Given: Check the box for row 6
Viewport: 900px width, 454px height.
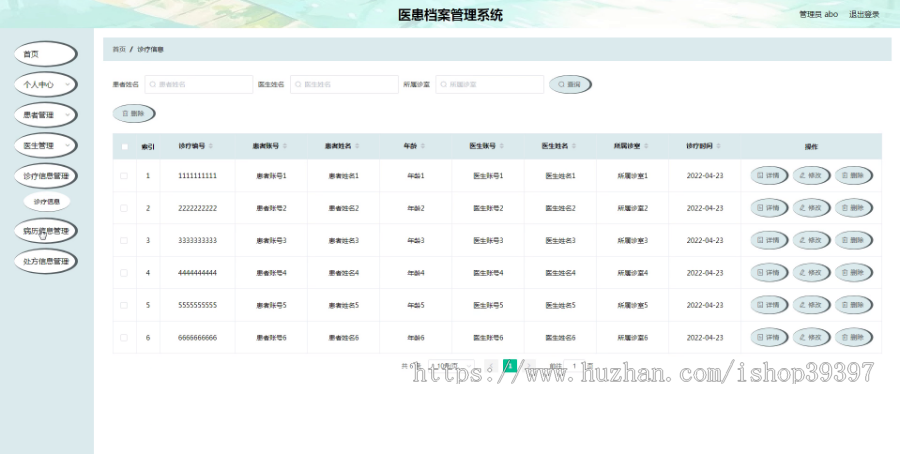Looking at the screenshot, I should coord(124,337).
